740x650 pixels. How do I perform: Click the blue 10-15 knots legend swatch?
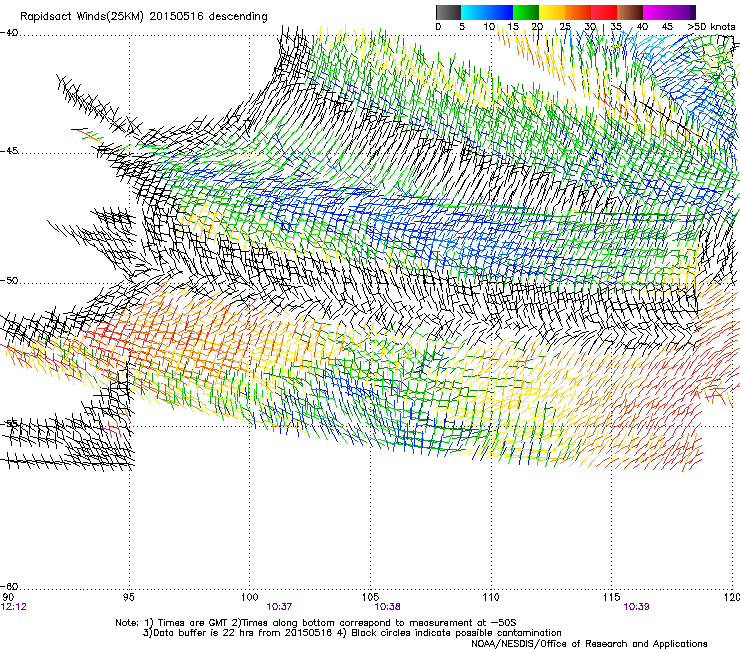tap(500, 12)
